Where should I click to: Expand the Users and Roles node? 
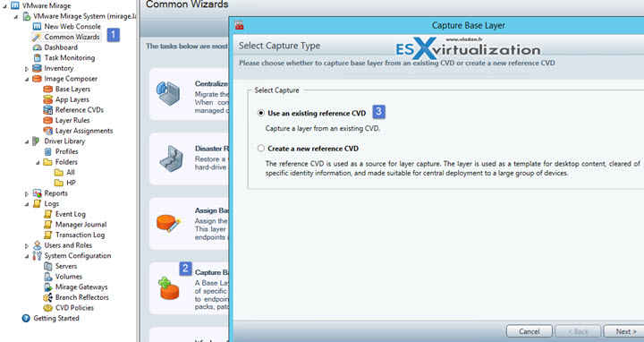point(27,246)
